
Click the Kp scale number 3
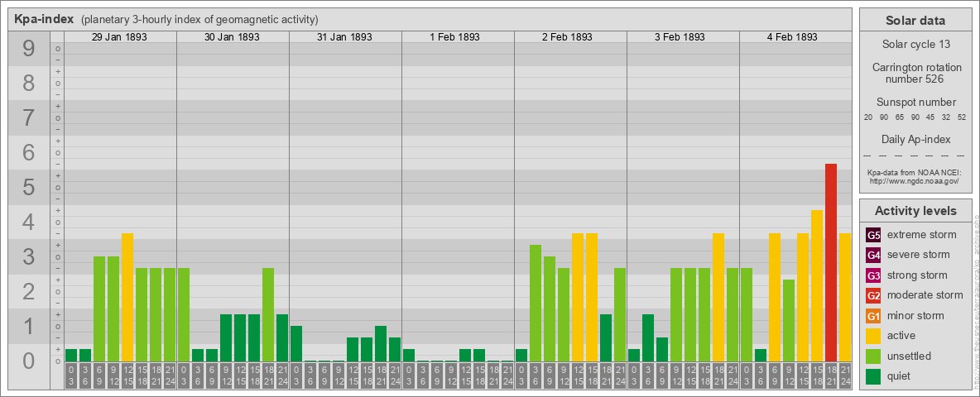click(29, 256)
